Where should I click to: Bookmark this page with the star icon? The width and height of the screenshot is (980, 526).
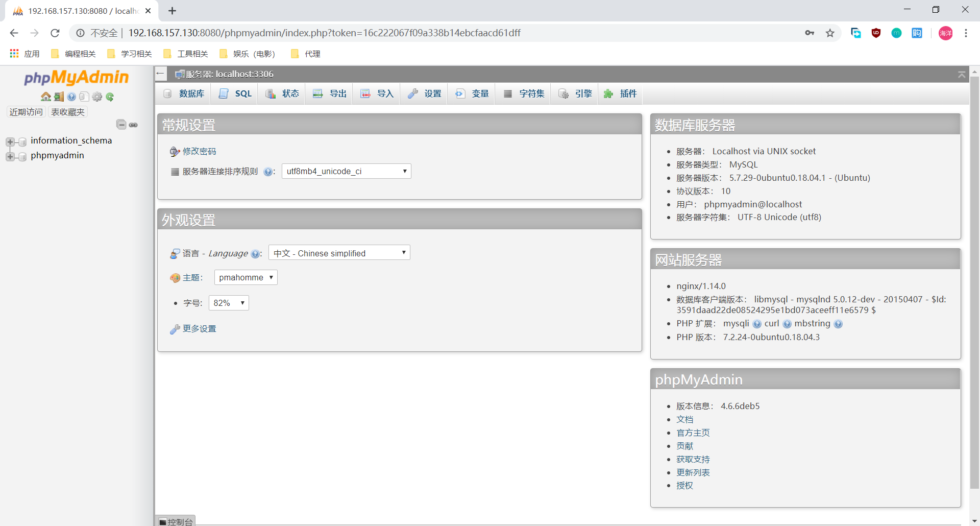tap(830, 33)
